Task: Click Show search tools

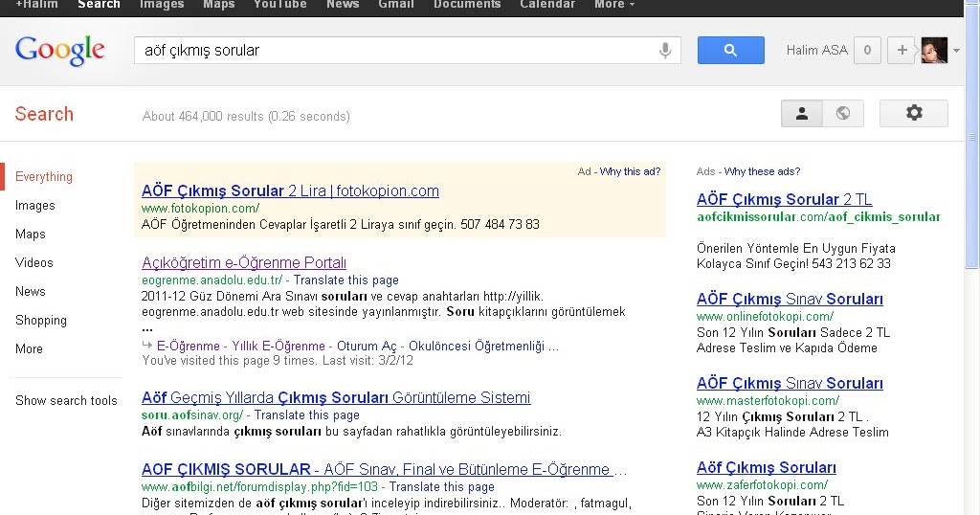Action: pyautogui.click(x=66, y=401)
